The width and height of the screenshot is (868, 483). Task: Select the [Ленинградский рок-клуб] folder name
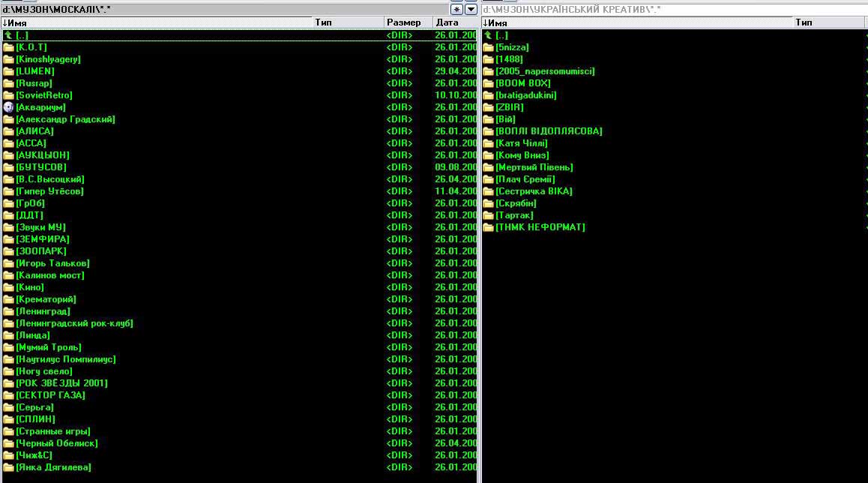pos(75,323)
